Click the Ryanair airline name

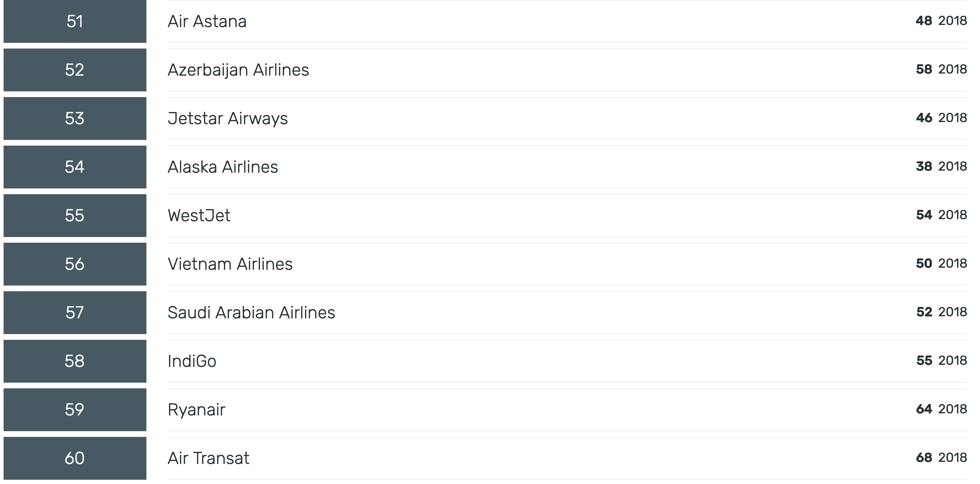pyautogui.click(x=196, y=410)
